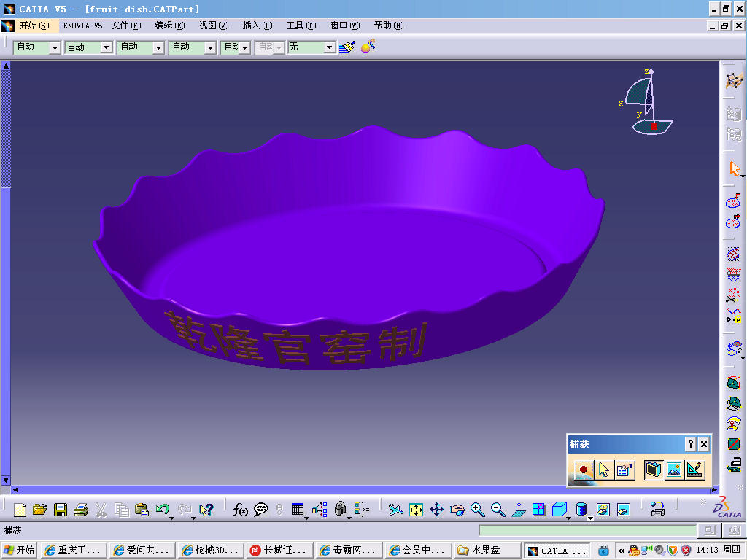Open the 工具 (Tools) menu
Screen dimensions: 747x560
[x=301, y=26]
